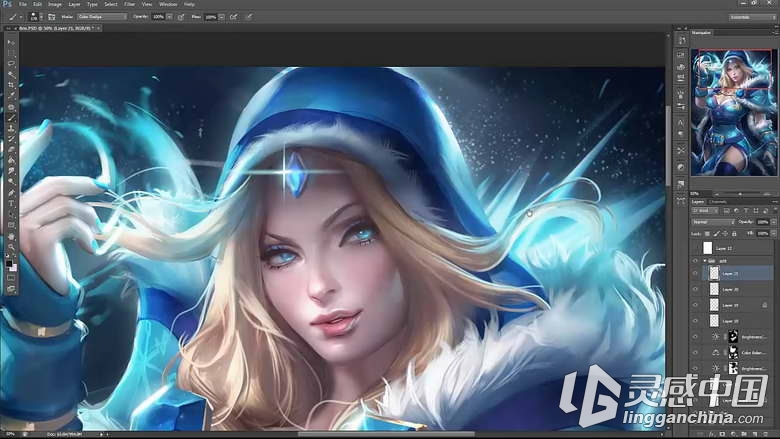
Task: Change screen mode from the toolbar
Action: pyautogui.click(x=11, y=288)
